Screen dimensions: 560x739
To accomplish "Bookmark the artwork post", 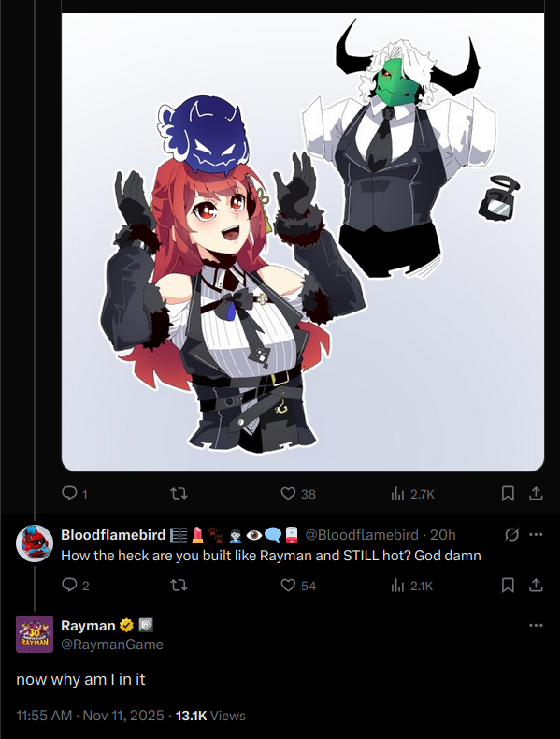I will pyautogui.click(x=508, y=494).
